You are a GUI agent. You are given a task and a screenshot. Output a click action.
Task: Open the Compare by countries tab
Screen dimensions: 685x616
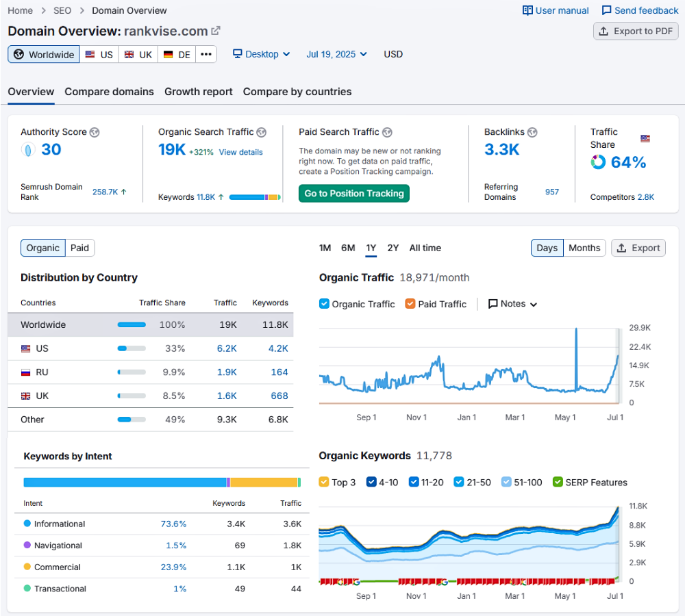[297, 92]
